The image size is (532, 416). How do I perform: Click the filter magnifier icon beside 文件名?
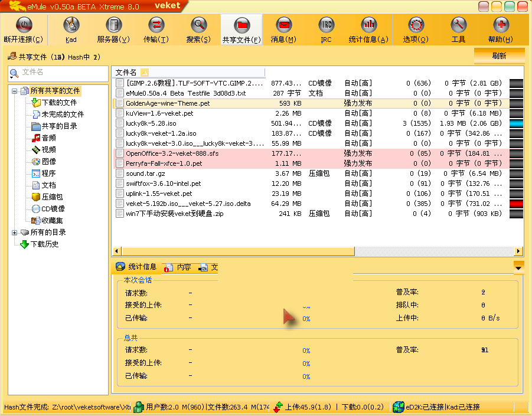click(14, 73)
